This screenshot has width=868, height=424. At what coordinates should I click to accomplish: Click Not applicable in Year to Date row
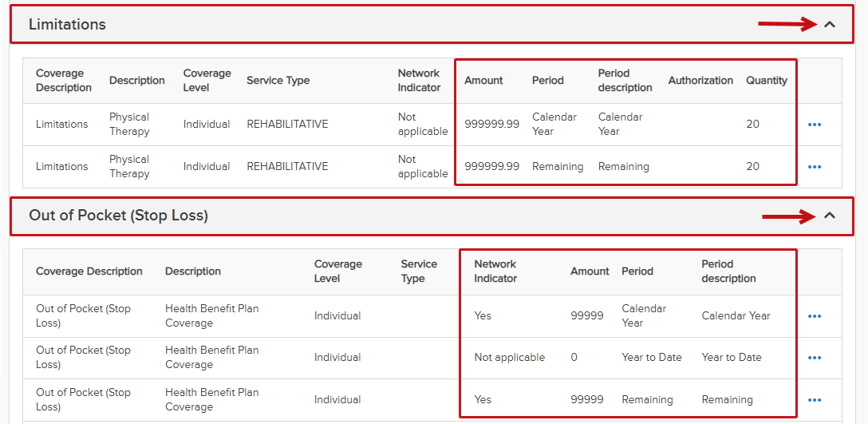point(509,358)
